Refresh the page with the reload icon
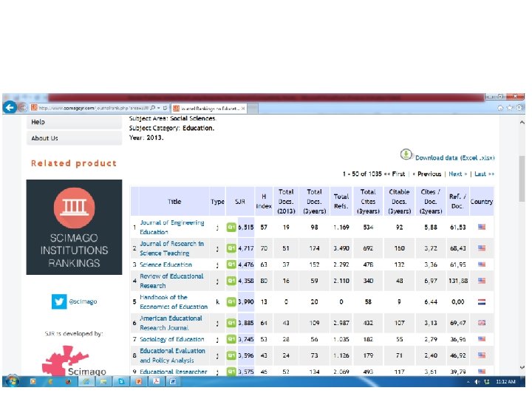Viewport: 532px width, 399px height. (165, 108)
